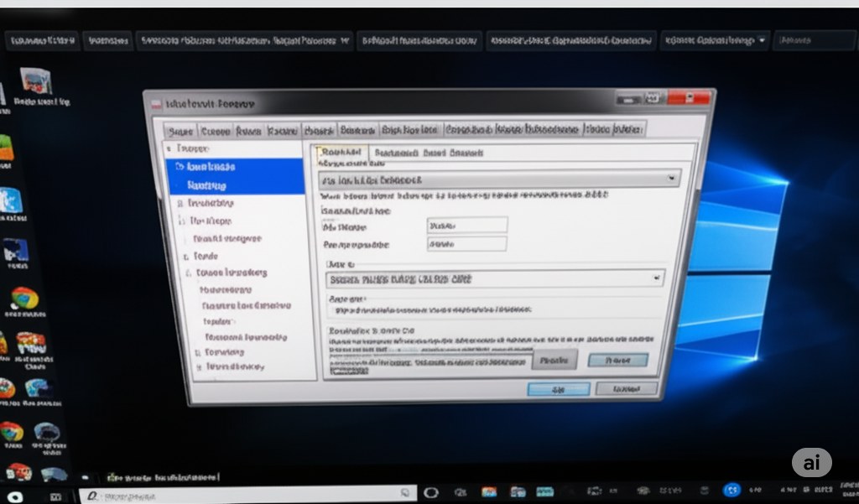
Task: Click the upper small text field in dialog
Action: pyautogui.click(x=467, y=225)
